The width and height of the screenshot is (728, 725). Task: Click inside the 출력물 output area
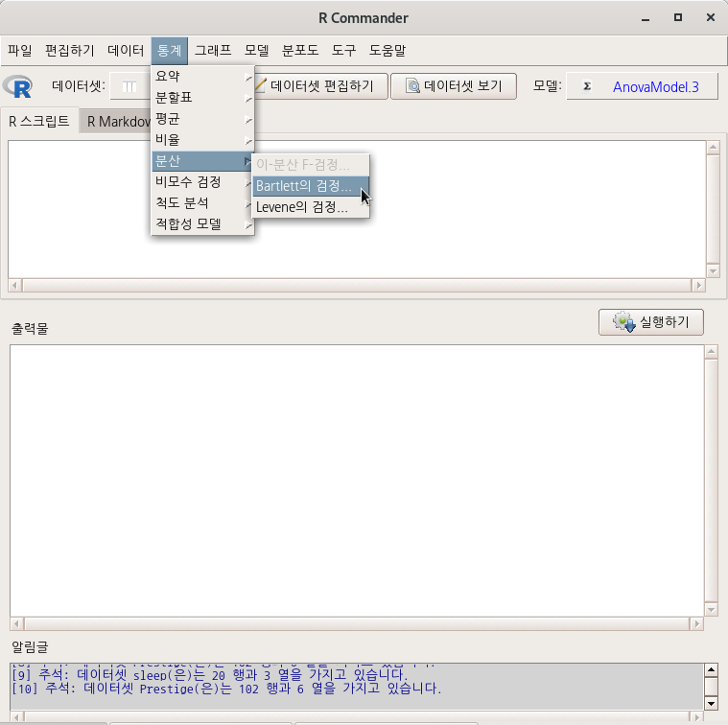click(357, 480)
